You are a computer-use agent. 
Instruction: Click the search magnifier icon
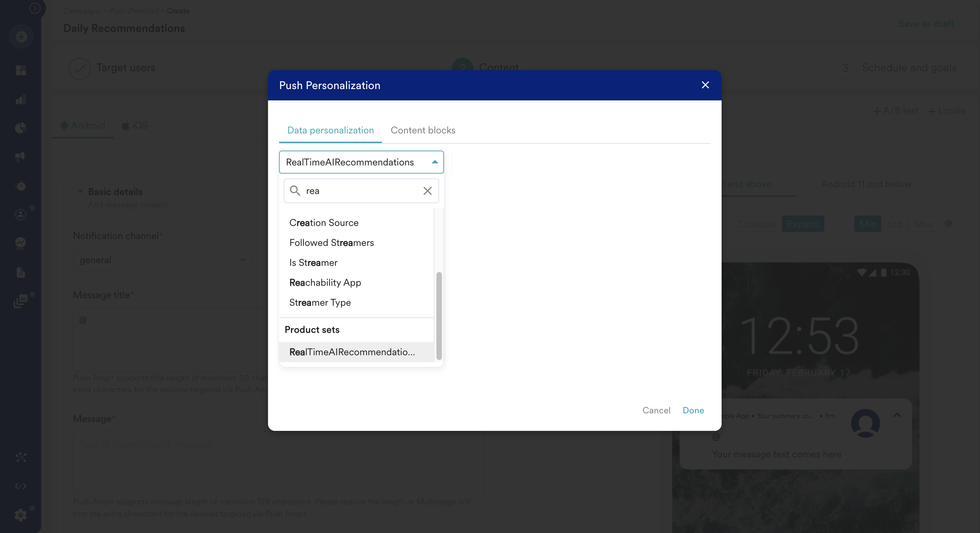coord(295,191)
